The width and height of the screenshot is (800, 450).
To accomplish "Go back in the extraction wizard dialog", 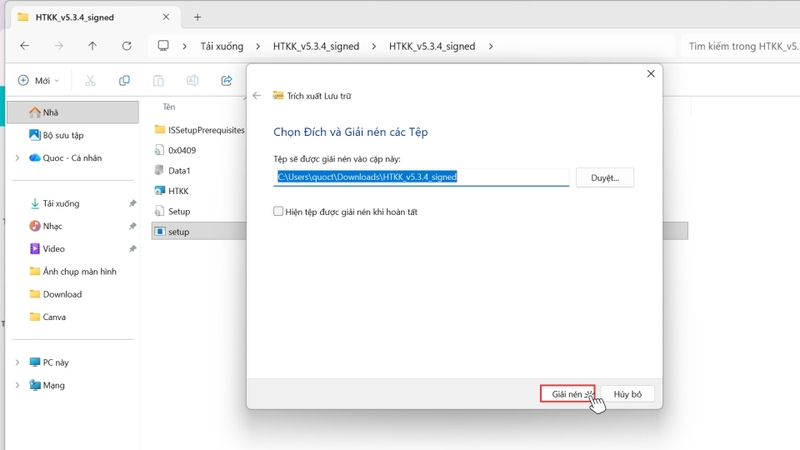I will tap(257, 95).
